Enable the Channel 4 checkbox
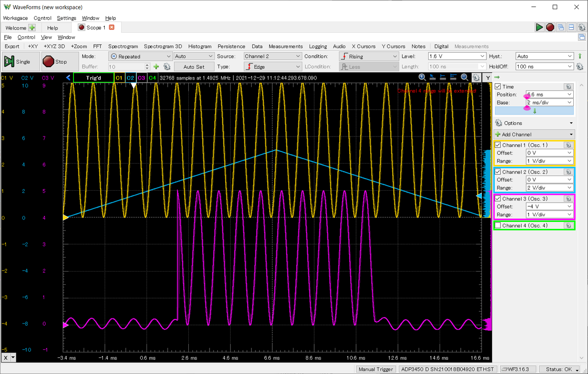 pos(498,226)
